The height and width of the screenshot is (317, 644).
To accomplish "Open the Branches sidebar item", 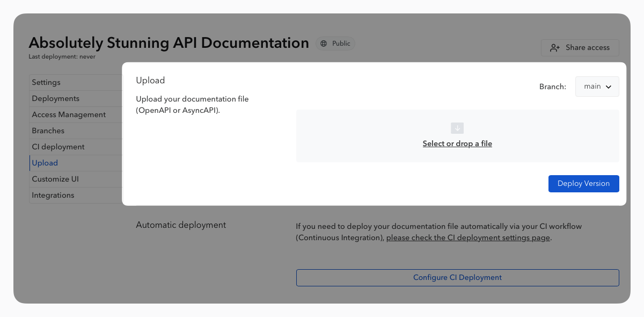I will [x=48, y=131].
